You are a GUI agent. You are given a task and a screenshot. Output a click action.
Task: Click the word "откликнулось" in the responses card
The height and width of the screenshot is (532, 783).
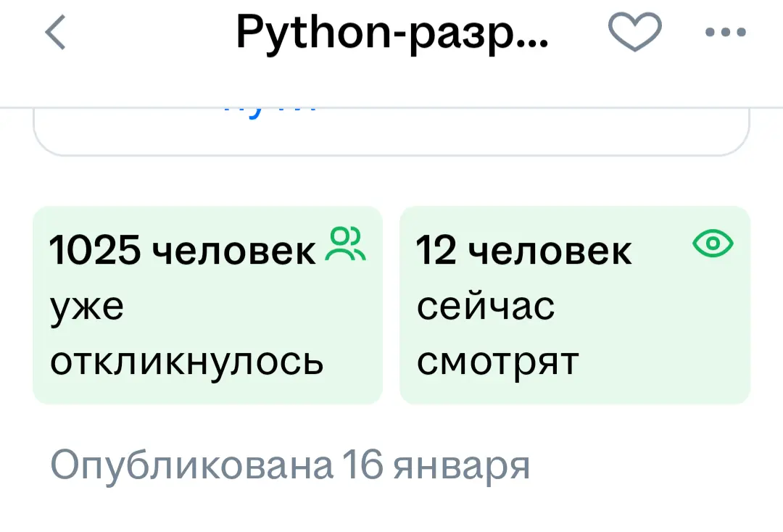pyautogui.click(x=186, y=361)
